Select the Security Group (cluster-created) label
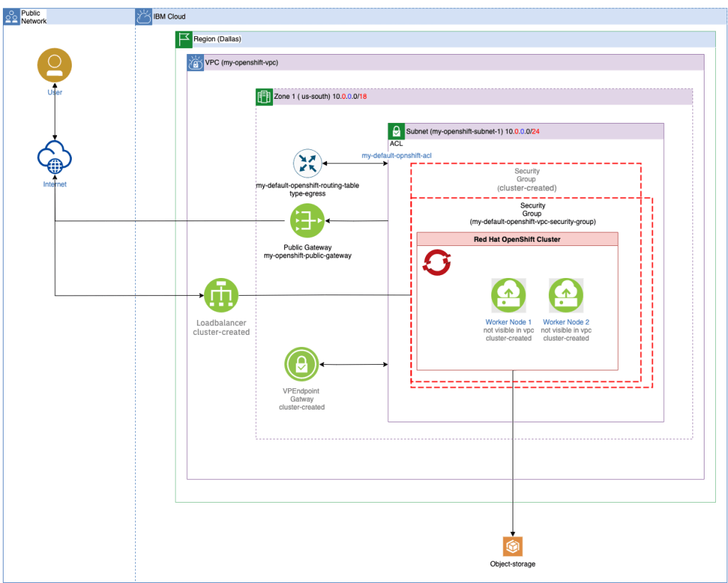The height and width of the screenshot is (583, 728). pos(526,179)
